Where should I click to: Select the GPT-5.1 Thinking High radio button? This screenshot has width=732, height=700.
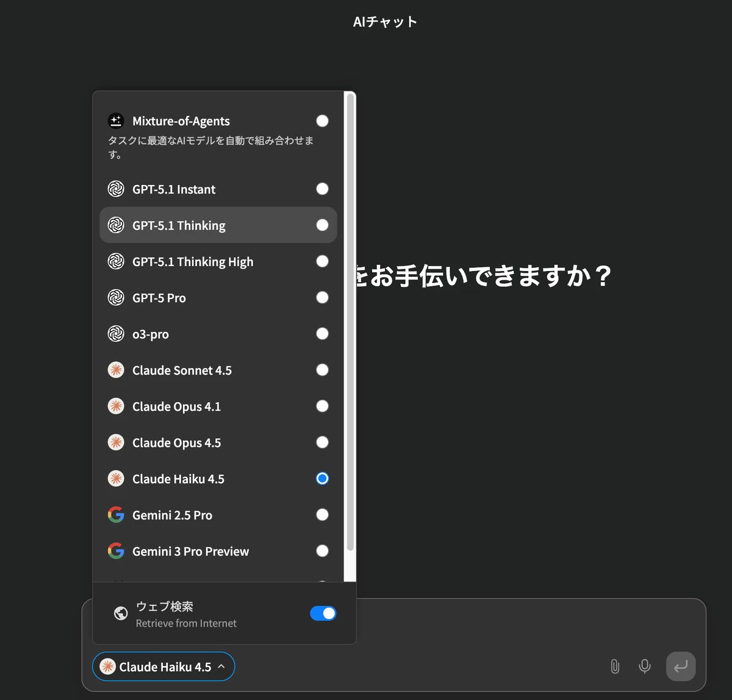(x=322, y=261)
